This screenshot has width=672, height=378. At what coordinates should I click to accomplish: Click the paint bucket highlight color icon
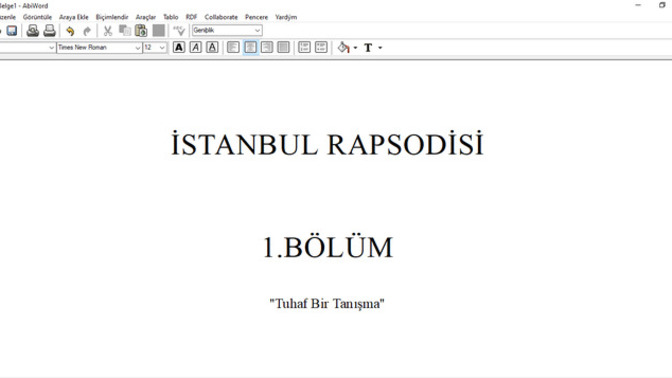pyautogui.click(x=344, y=47)
